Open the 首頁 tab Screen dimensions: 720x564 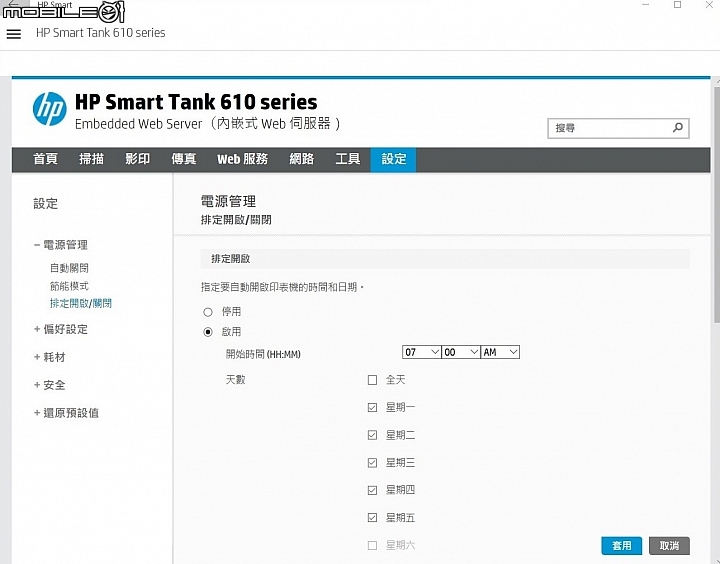[x=45, y=159]
